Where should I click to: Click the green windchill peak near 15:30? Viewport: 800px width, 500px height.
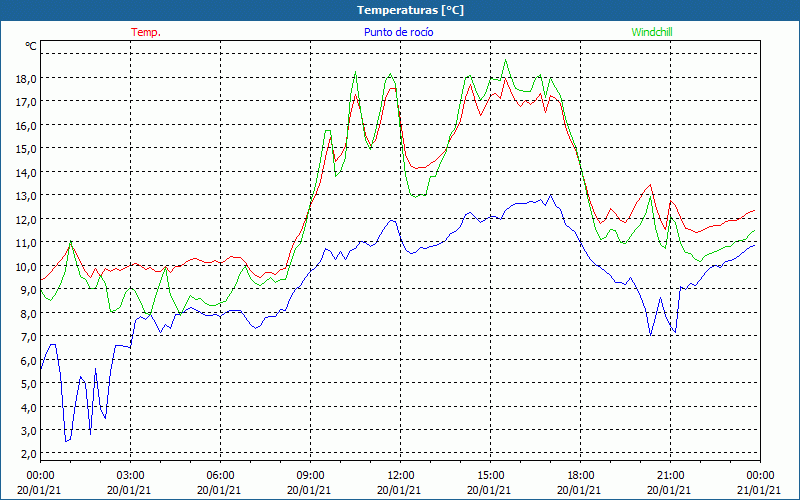point(506,60)
